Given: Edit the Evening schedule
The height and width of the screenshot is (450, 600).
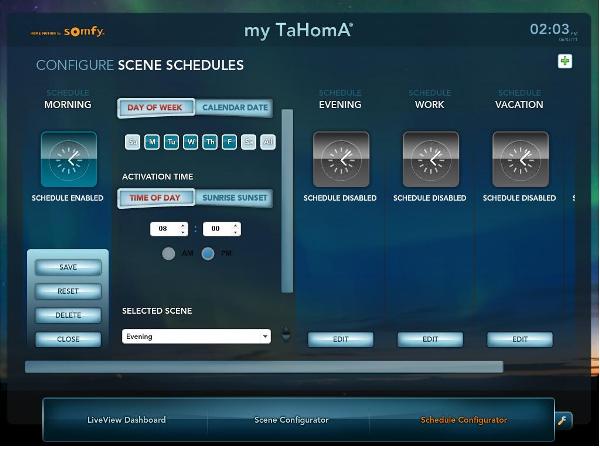Looking at the screenshot, I should click(341, 339).
